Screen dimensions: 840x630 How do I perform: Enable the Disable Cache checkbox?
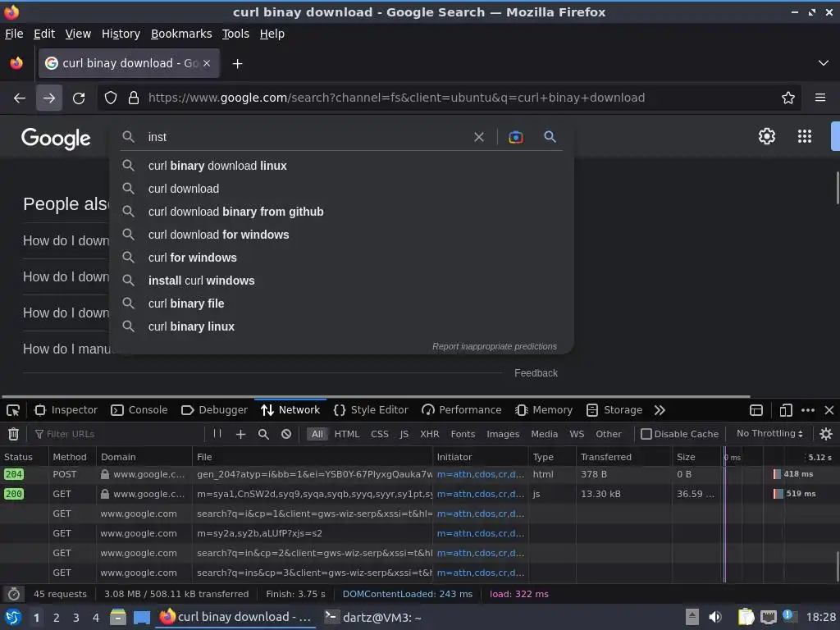click(646, 434)
